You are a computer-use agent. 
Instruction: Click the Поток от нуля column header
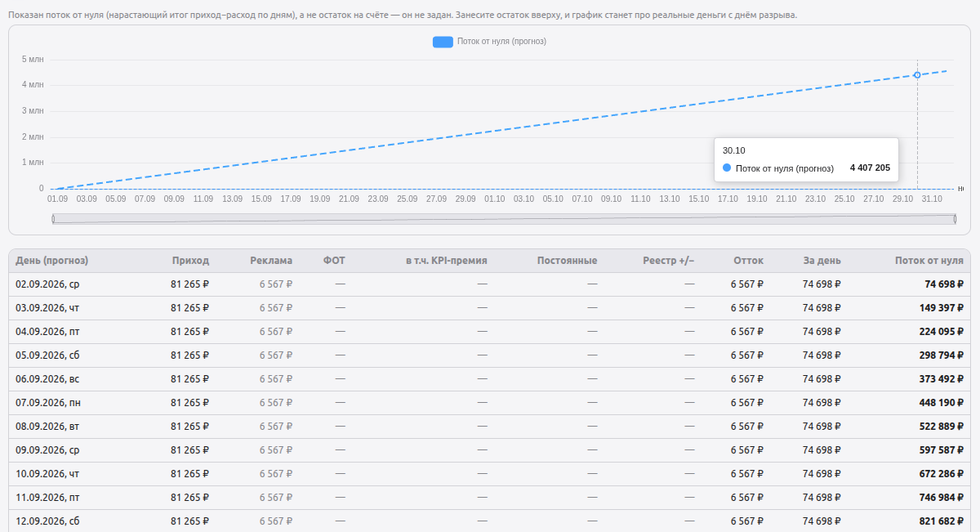pos(929,261)
